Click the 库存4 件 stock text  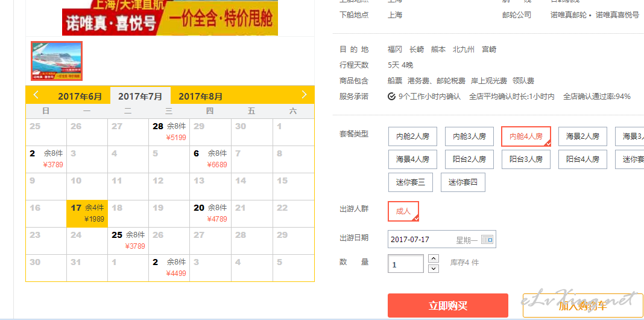click(x=464, y=263)
